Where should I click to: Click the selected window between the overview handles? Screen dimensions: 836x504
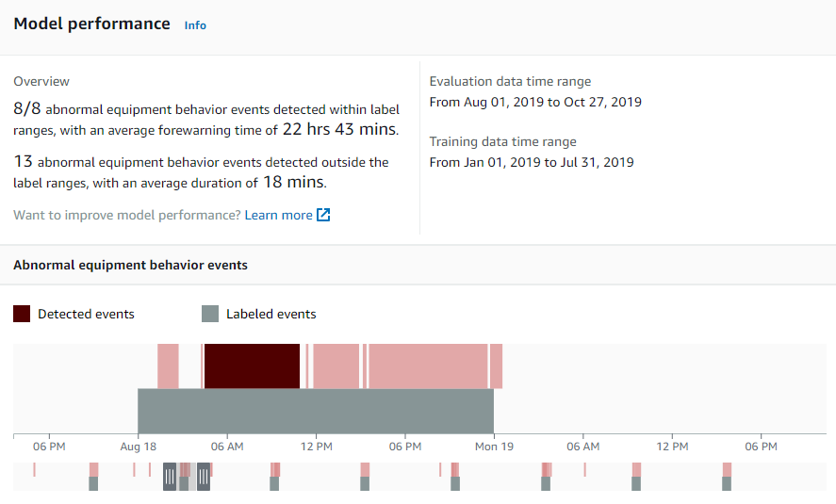click(187, 477)
